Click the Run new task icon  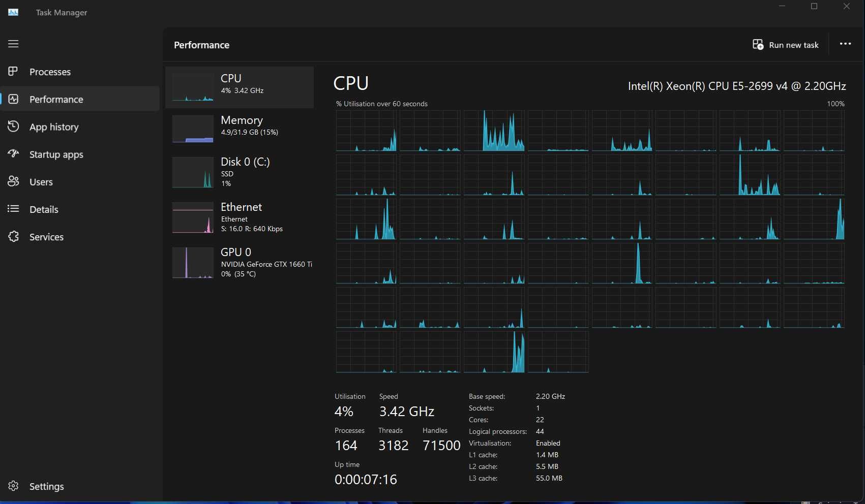758,45
